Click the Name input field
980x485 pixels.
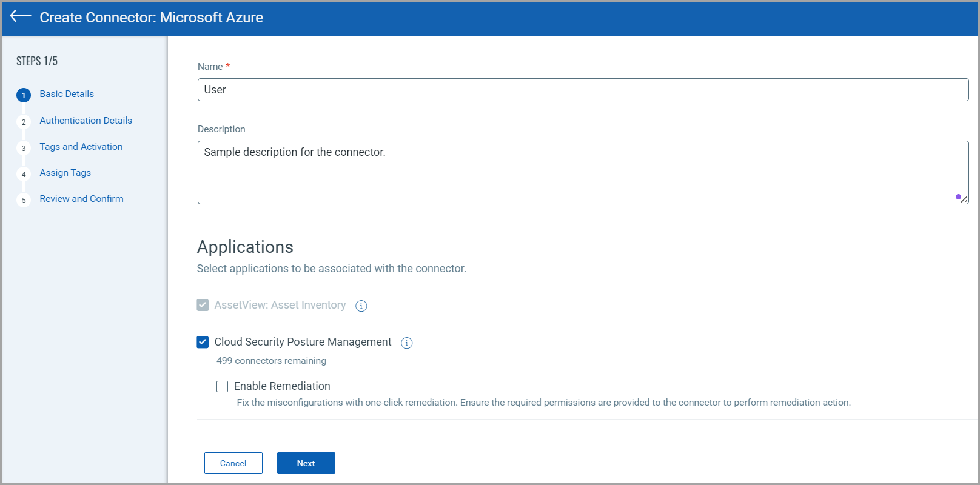coord(582,90)
